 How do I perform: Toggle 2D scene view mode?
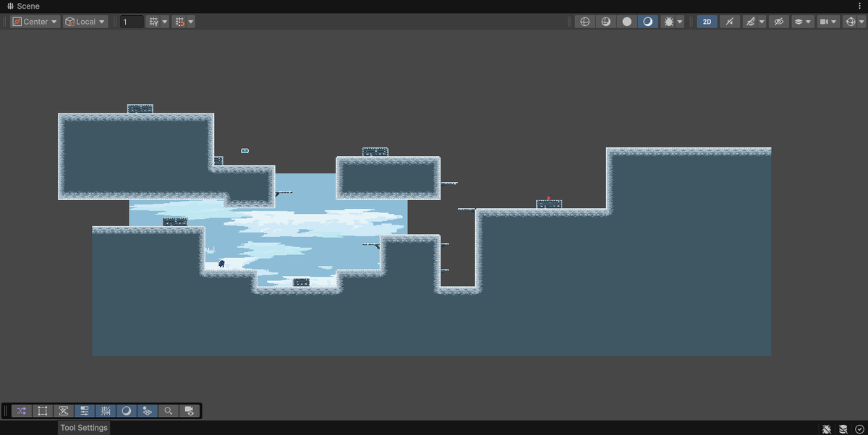click(x=707, y=22)
